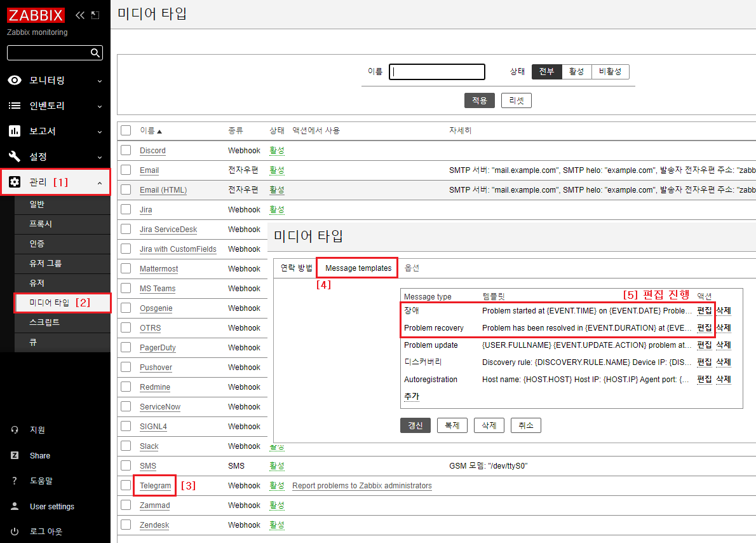756x543 pixels.
Task: Check the Slack row checkbox
Action: (x=126, y=446)
